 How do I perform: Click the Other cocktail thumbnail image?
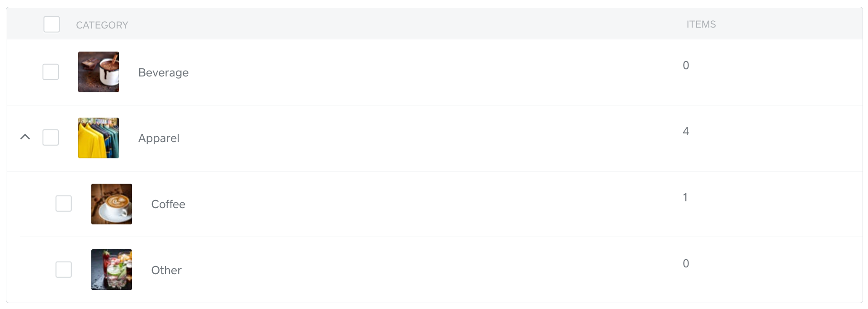point(112,270)
